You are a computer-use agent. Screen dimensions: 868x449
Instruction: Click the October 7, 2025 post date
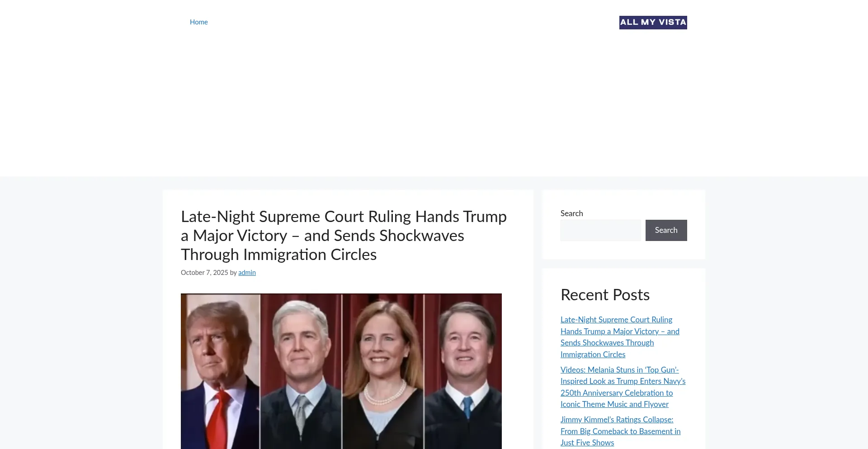point(204,273)
